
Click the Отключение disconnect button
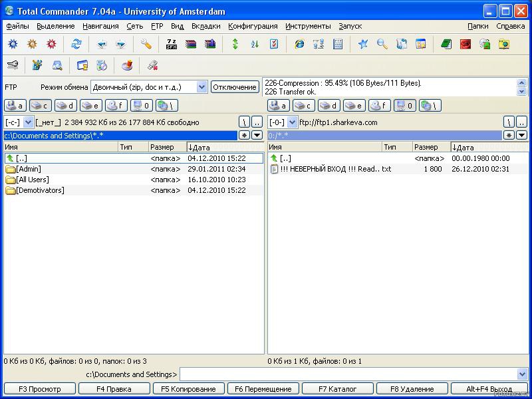click(235, 87)
